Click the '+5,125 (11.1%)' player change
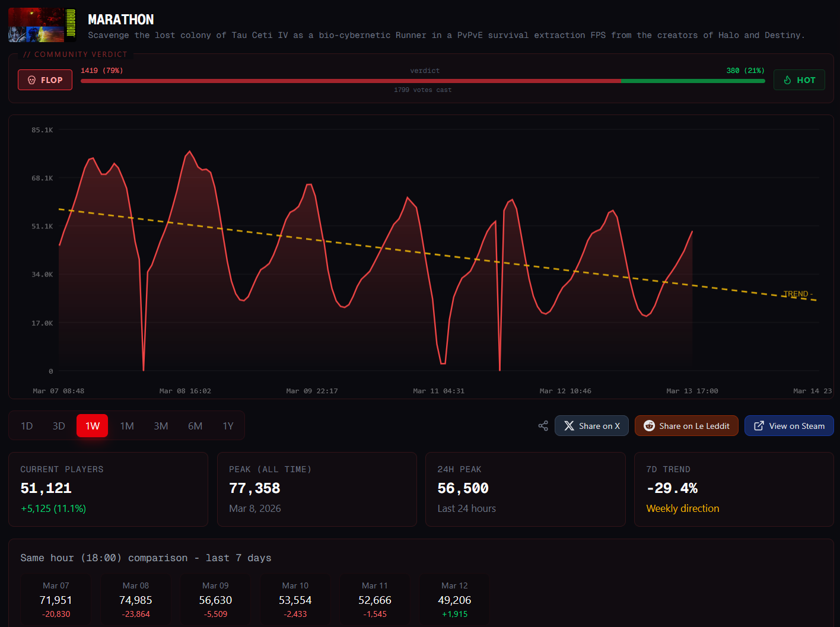 [x=53, y=508]
